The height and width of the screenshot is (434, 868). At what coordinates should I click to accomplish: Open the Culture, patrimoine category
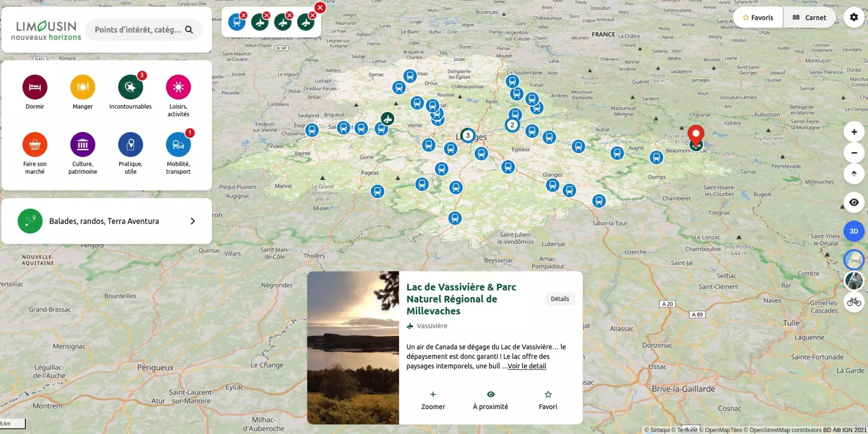(x=83, y=145)
